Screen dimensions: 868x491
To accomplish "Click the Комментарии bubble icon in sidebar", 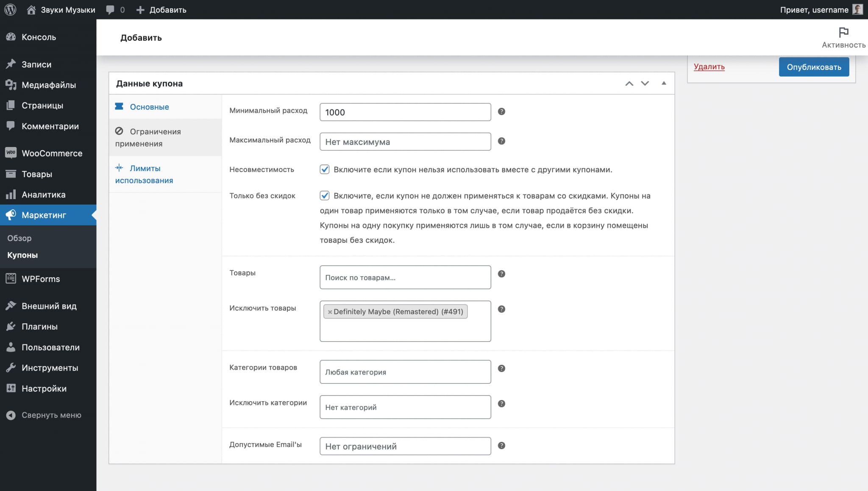I will 11,126.
